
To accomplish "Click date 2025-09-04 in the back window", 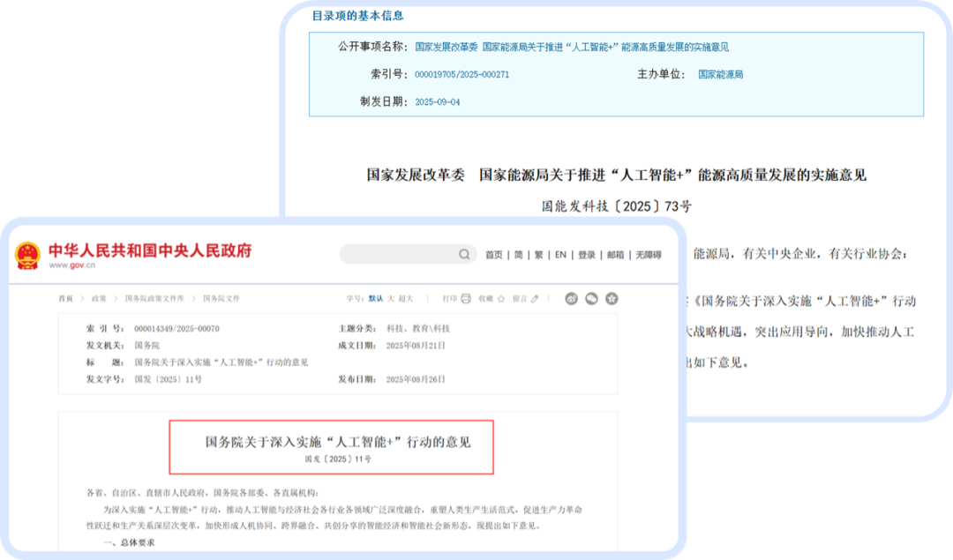I will point(438,102).
